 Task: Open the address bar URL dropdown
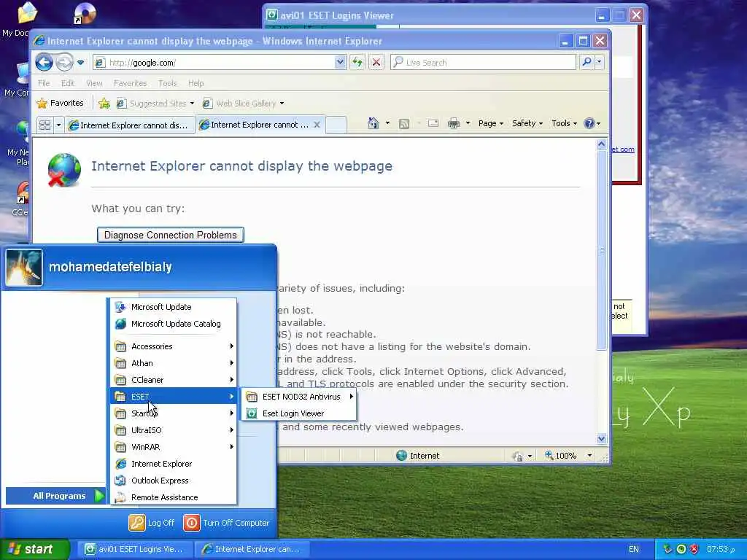(340, 62)
